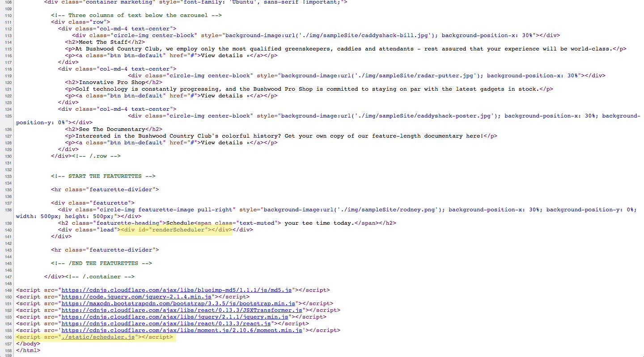Click the '/.container' comment text
Image resolution: width=644 pixels, height=357 pixels.
100,277
